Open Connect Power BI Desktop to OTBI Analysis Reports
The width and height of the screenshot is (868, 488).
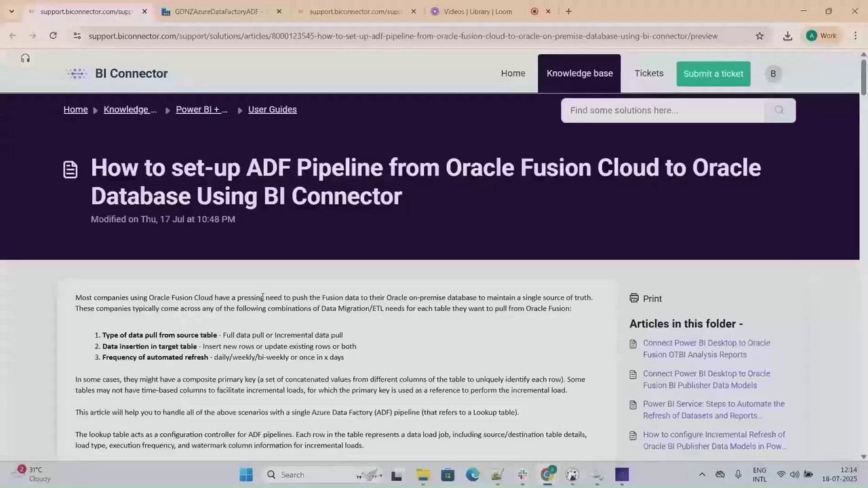(706, 348)
